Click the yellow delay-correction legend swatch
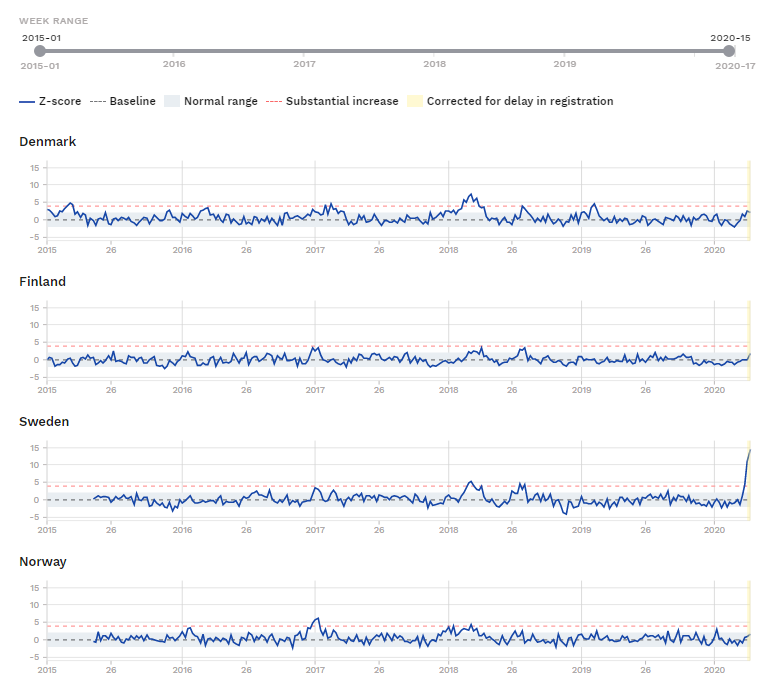Image resolution: width=772 pixels, height=695 pixels. 415,101
